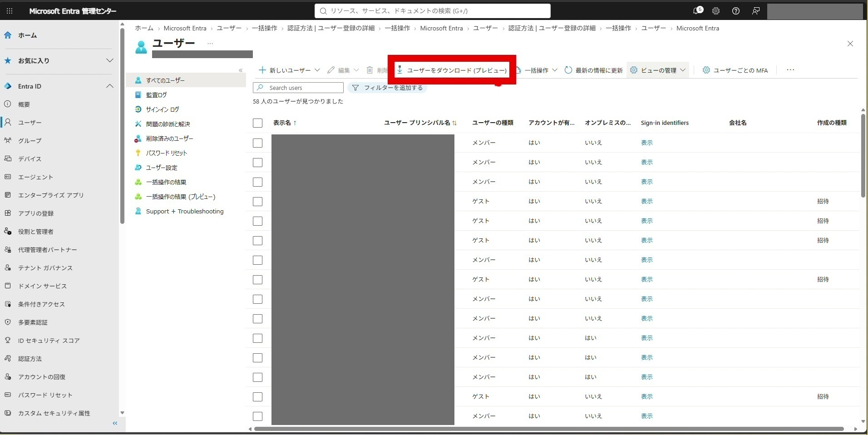Open the more options ellipsis in toolbar

tap(790, 70)
